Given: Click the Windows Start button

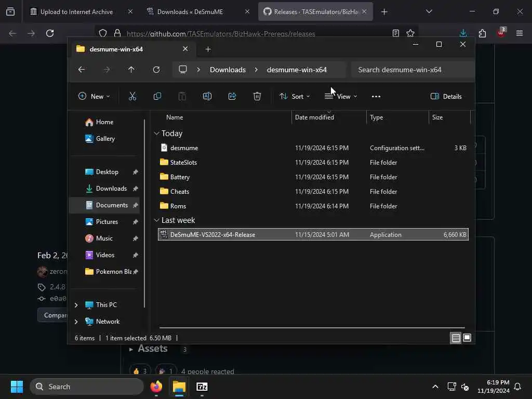Looking at the screenshot, I should pyautogui.click(x=17, y=387).
